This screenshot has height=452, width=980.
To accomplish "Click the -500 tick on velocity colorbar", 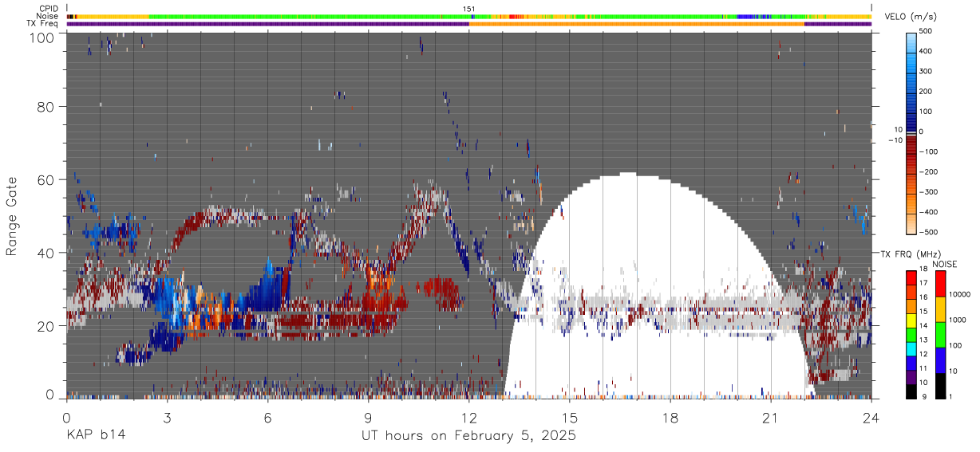I will [x=931, y=232].
